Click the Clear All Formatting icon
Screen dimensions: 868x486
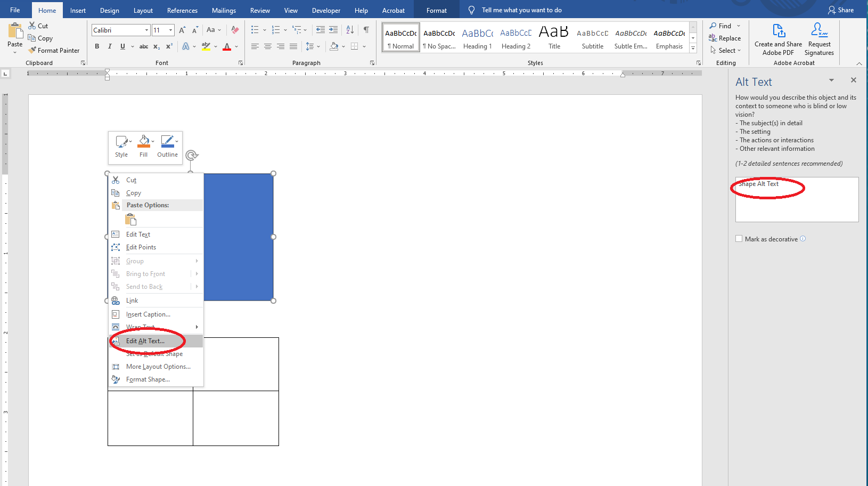[235, 30]
